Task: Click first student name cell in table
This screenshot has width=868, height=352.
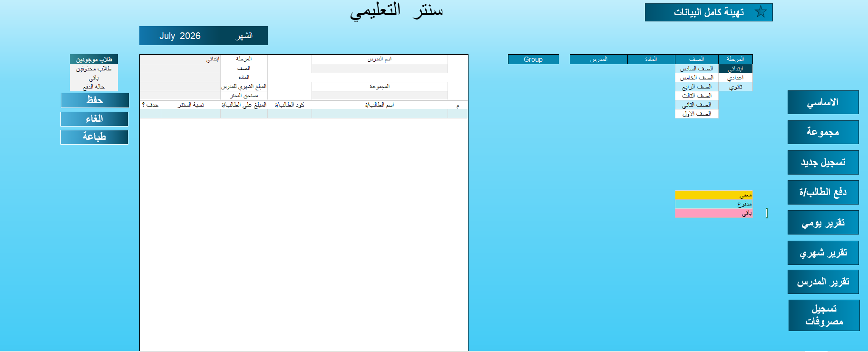Action: (x=380, y=114)
